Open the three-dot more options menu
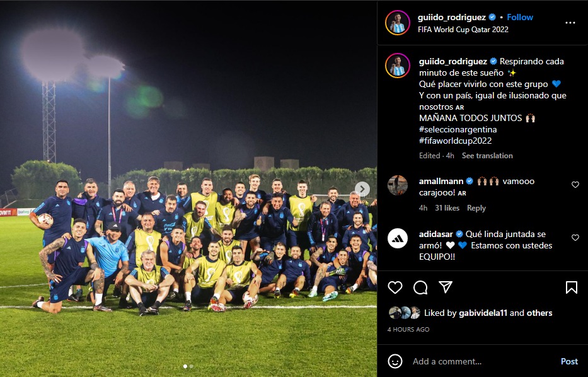 (x=570, y=23)
